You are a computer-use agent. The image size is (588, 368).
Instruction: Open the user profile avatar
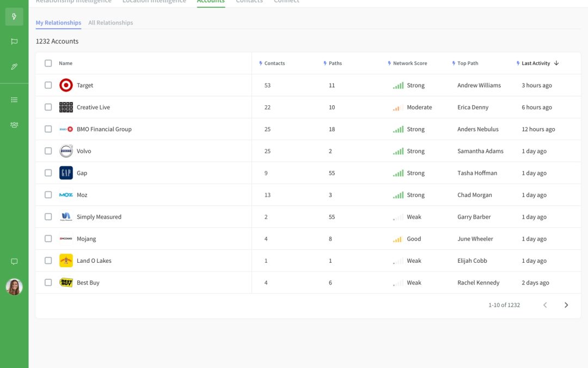14,287
